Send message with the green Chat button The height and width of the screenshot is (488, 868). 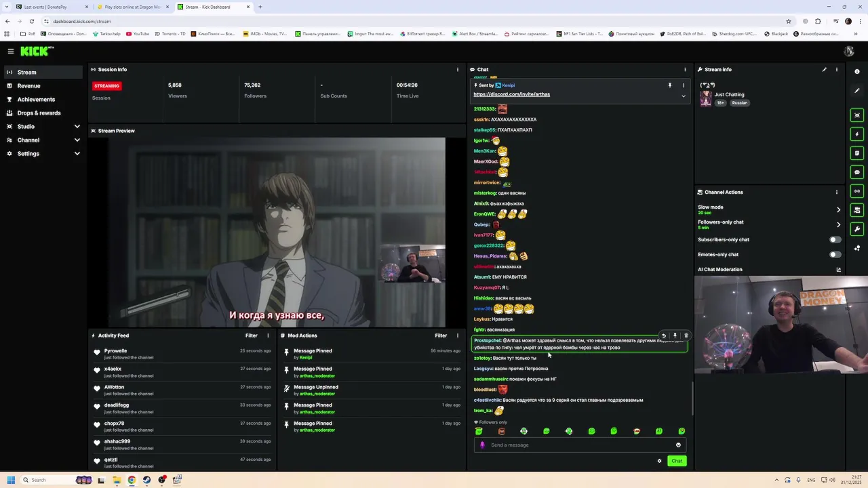[677, 461]
